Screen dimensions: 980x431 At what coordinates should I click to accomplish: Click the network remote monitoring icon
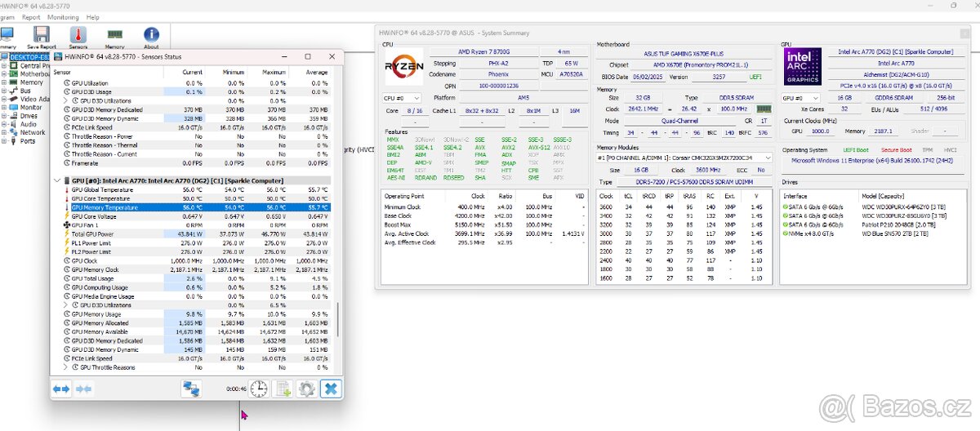click(192, 389)
